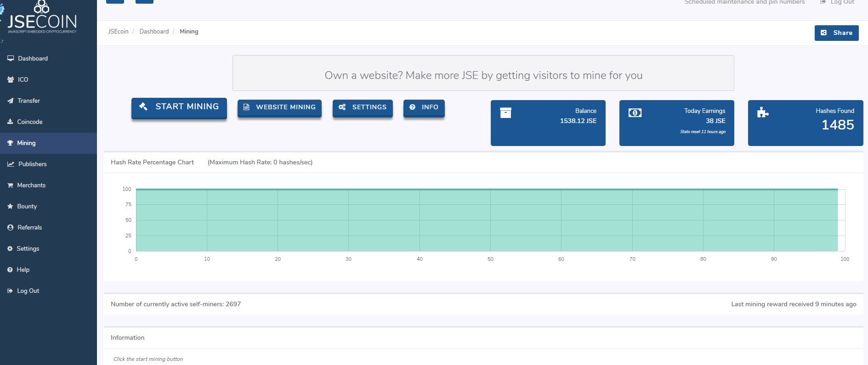Click the Publishers chart icon
The width and height of the screenshot is (868, 365).
click(11, 164)
